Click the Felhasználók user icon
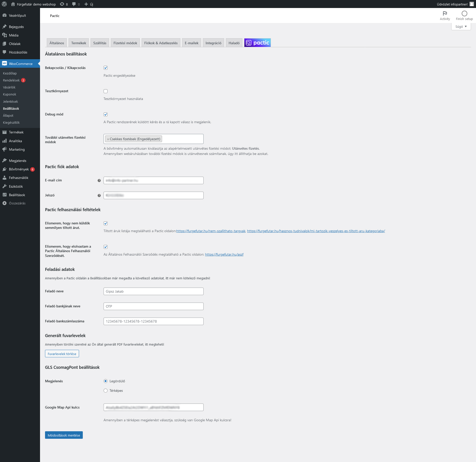The image size is (476, 462). point(5,178)
